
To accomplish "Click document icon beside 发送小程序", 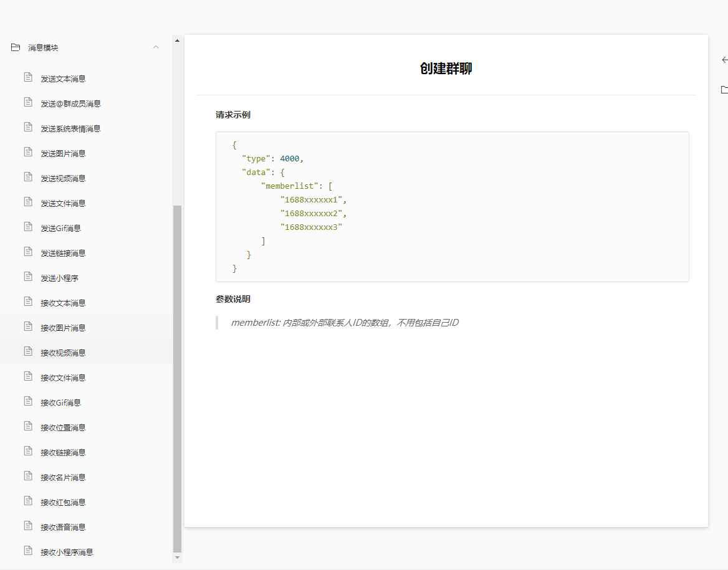I will [28, 277].
